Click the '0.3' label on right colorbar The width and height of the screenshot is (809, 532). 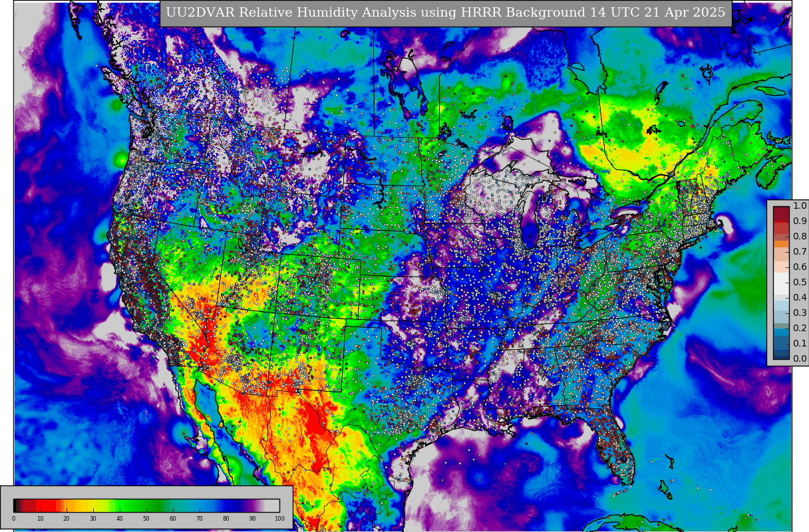(x=800, y=313)
